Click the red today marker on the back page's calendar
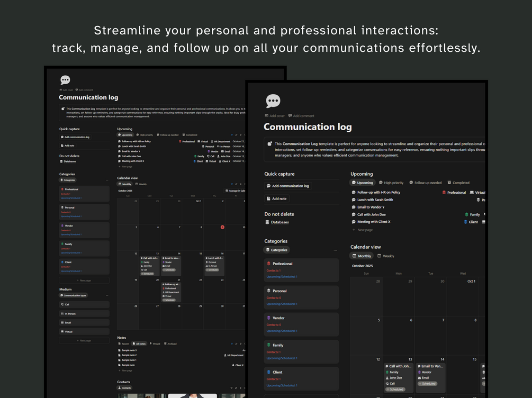Image resolution: width=532 pixels, height=398 pixels. [x=222, y=227]
